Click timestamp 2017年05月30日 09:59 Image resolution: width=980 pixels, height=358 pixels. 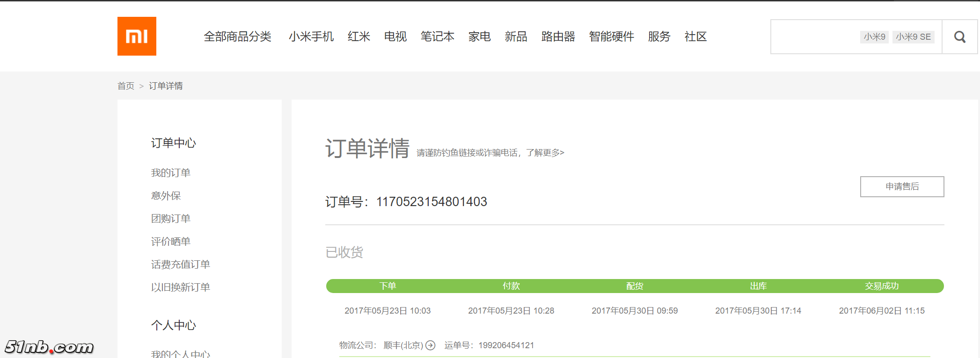[635, 311]
